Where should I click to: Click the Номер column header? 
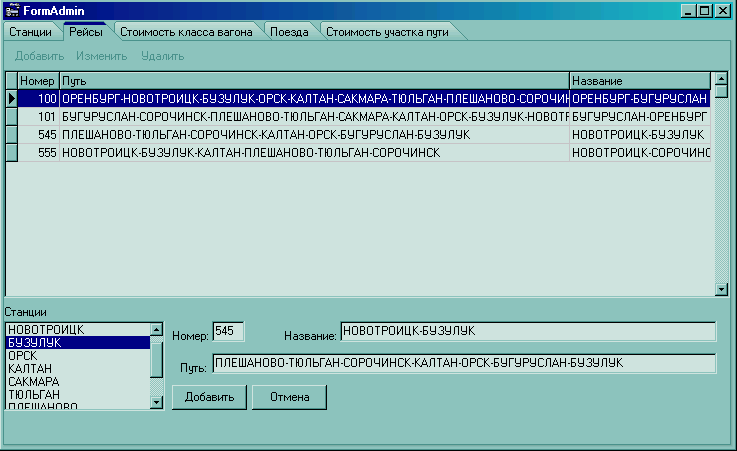coord(39,81)
